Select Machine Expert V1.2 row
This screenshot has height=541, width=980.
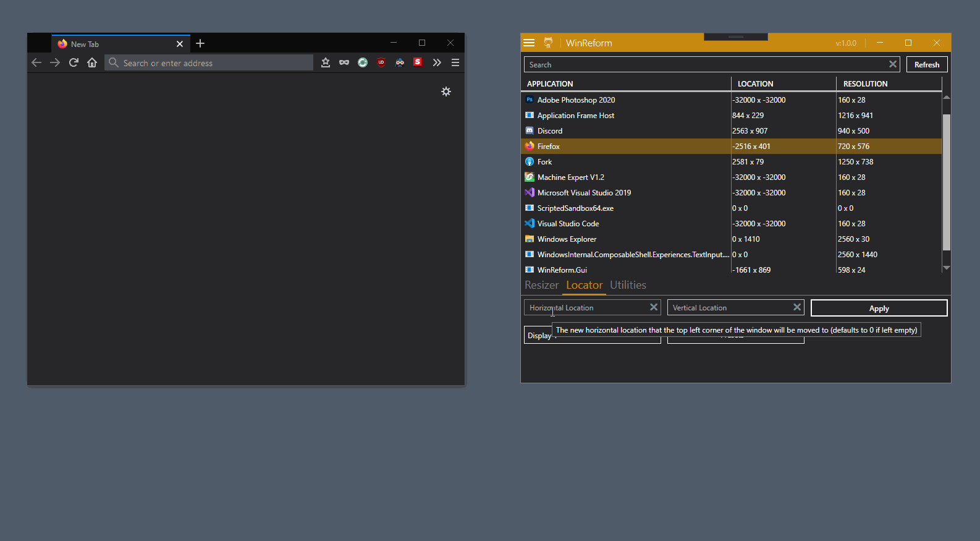pos(732,177)
